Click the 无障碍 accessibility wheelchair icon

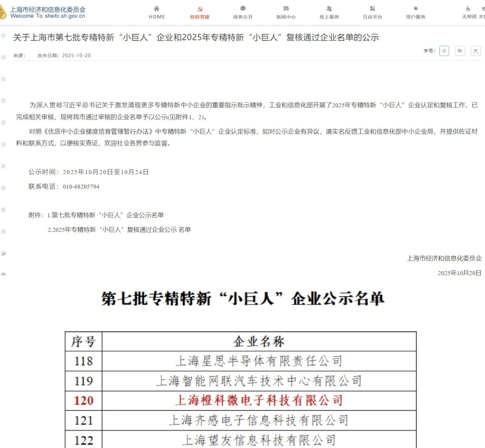[468, 9]
